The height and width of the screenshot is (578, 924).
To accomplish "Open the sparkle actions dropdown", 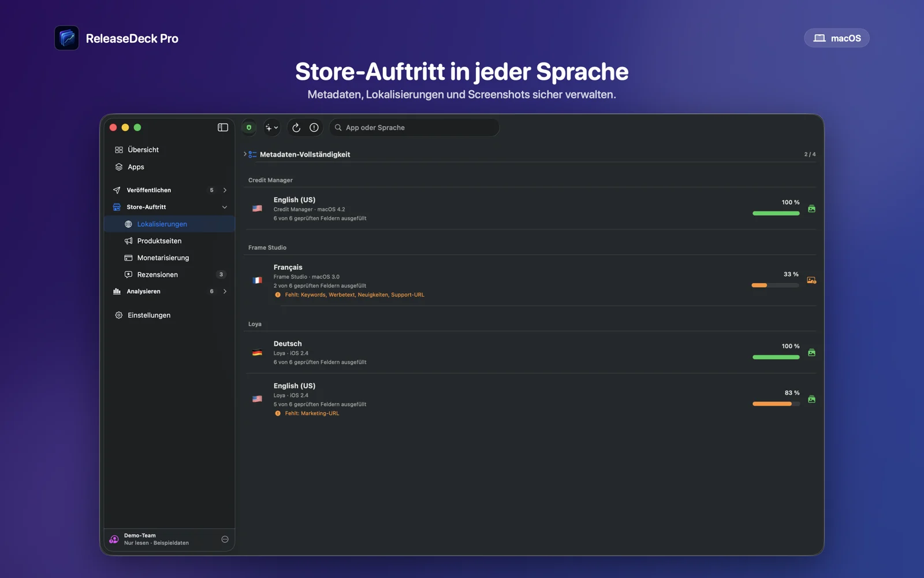I will coord(271,127).
